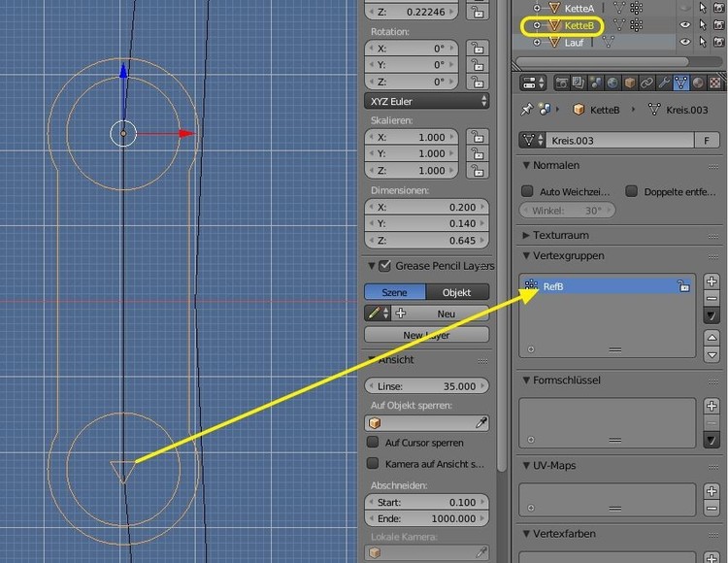Open the Render properties tab (camera icon)
The image size is (728, 563).
tap(561, 83)
